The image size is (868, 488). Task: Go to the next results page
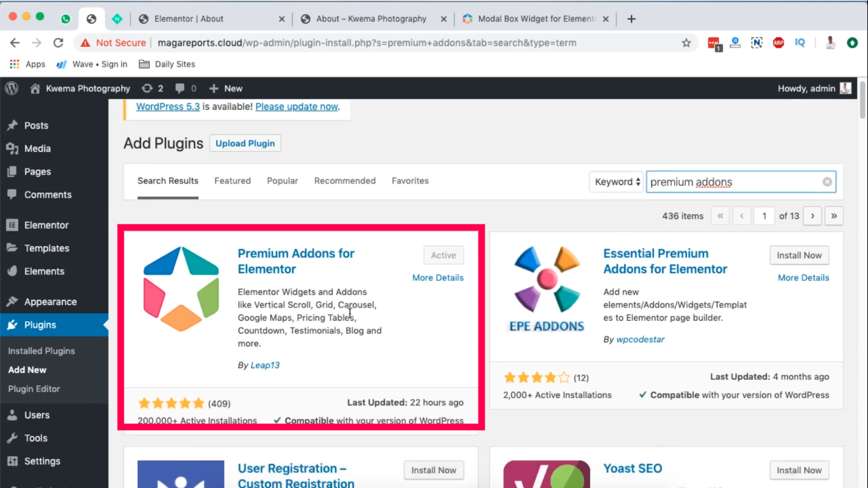point(812,216)
